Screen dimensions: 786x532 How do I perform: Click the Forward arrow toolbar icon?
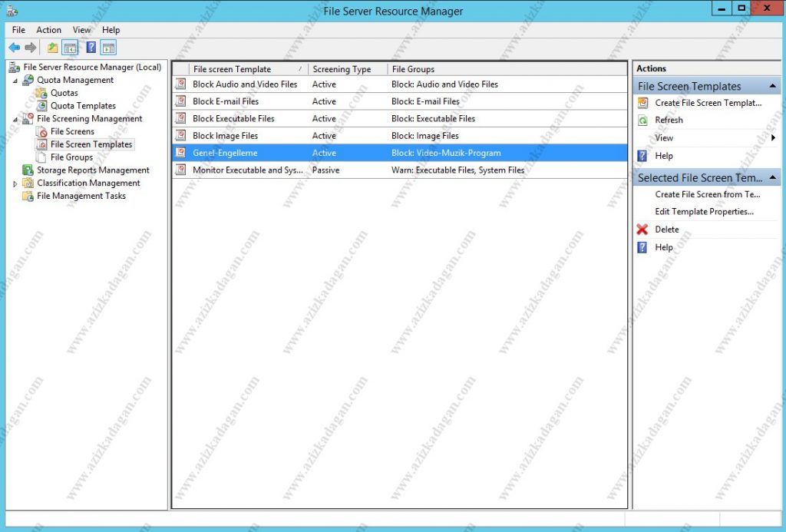[31, 48]
